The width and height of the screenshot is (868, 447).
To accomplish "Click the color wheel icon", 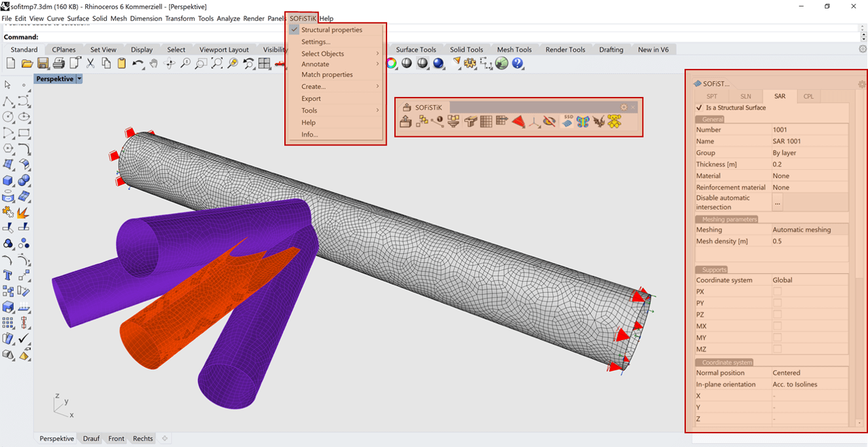I will pyautogui.click(x=391, y=64).
